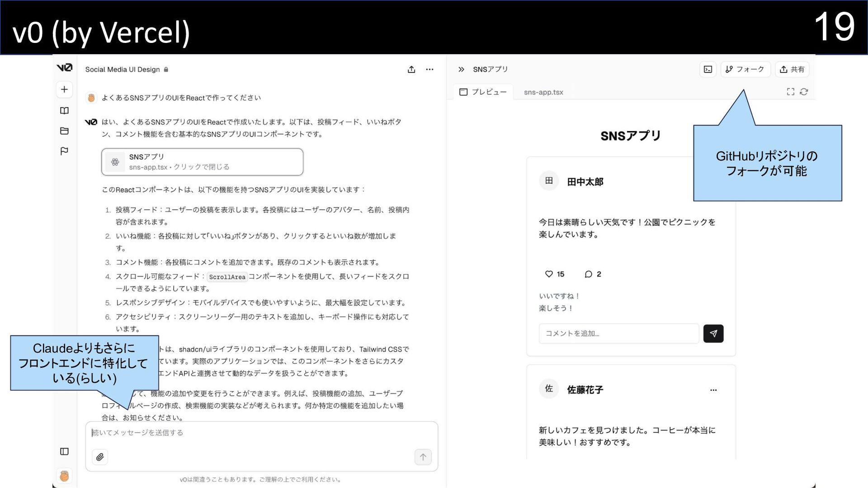Start a new chat with the plus icon
Screen dimensions: 868x488
(64, 89)
